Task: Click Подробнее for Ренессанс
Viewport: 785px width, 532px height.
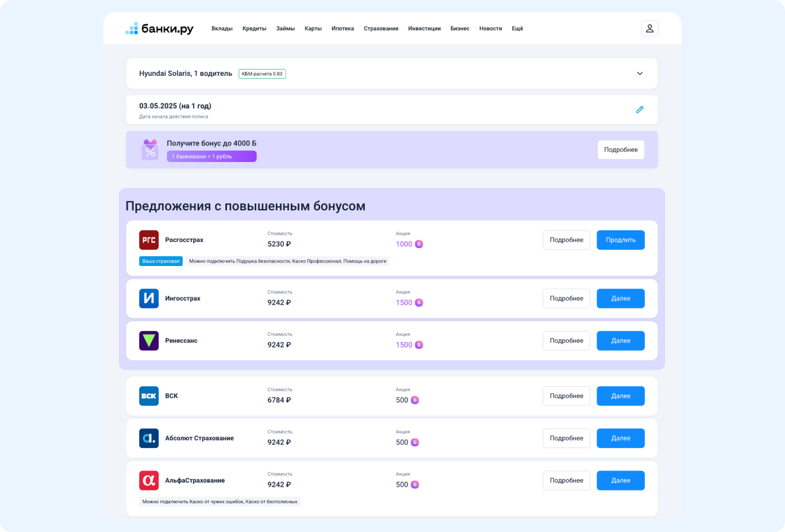Action: pyautogui.click(x=566, y=341)
